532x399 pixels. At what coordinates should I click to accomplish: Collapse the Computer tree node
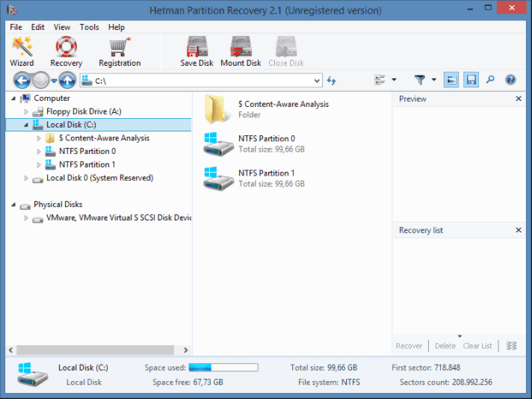13,99
